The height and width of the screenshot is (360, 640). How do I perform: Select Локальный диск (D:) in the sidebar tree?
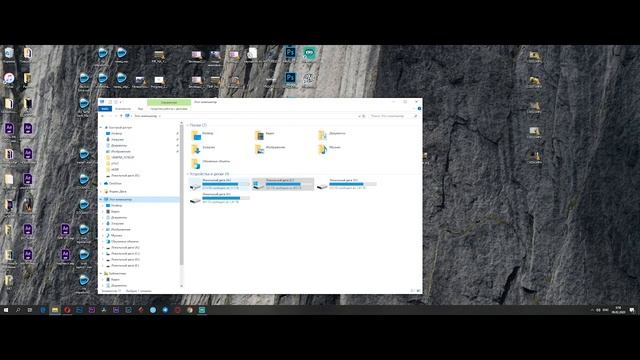pos(122,260)
